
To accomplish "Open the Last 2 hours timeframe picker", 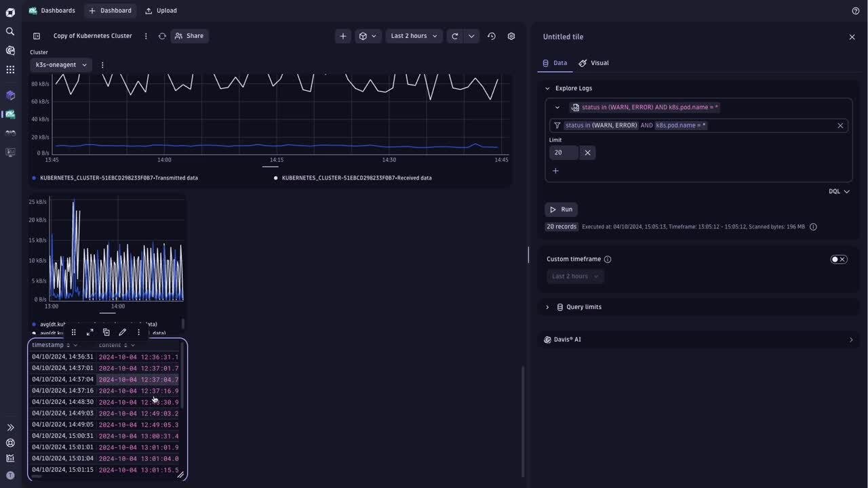I will point(414,36).
